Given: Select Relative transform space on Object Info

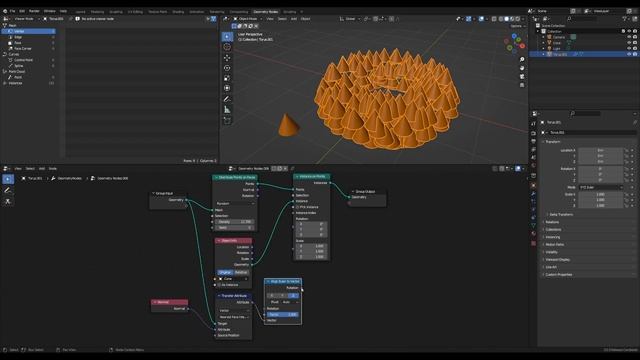Looking at the screenshot, I should tap(241, 272).
